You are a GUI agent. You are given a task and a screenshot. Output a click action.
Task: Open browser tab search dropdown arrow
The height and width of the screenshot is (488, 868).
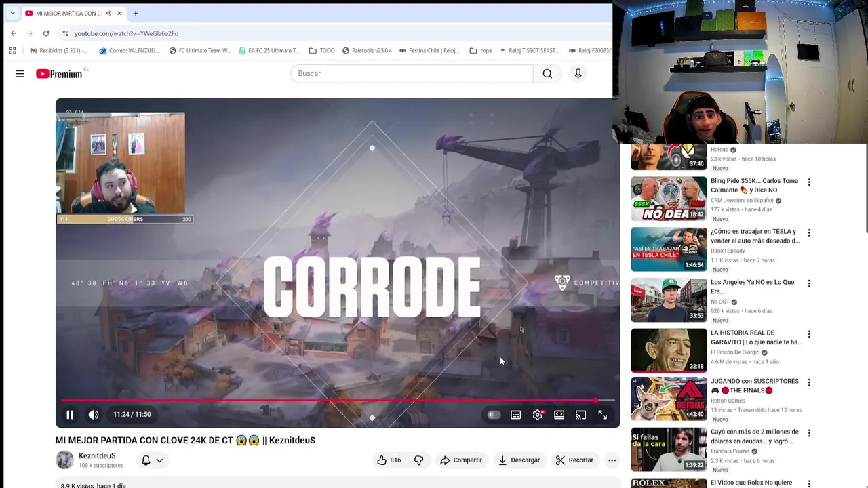coord(12,13)
